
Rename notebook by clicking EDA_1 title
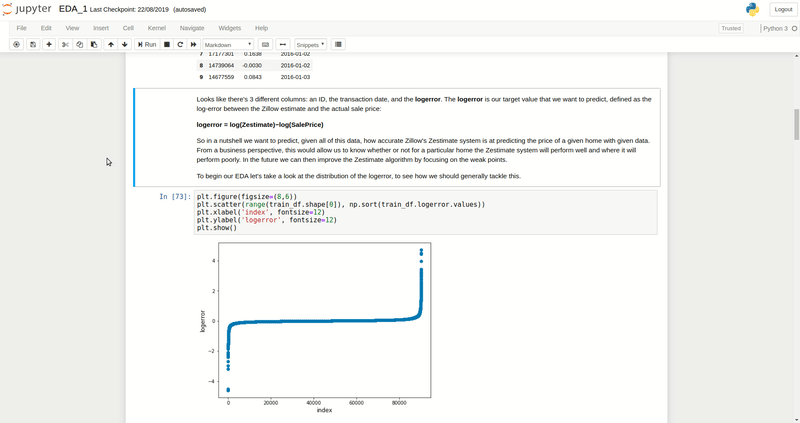(73, 9)
